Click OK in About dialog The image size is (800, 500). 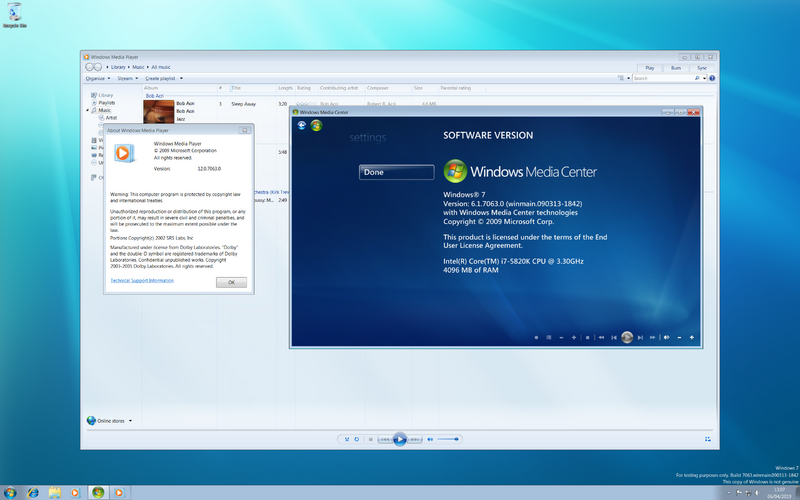231,282
